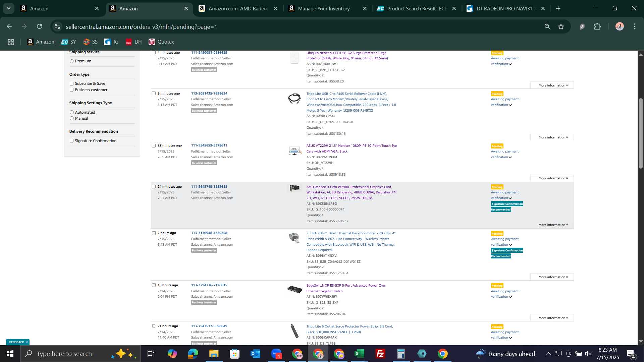Open the AMD Radeon Pro W7900 product link
Screen dimensions: 644x362
[351, 192]
